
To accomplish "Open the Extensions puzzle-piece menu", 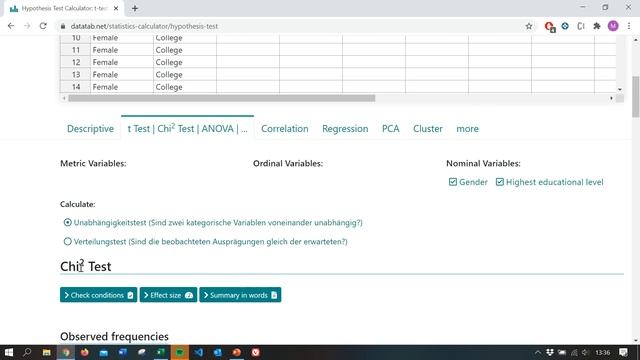I will click(x=597, y=26).
